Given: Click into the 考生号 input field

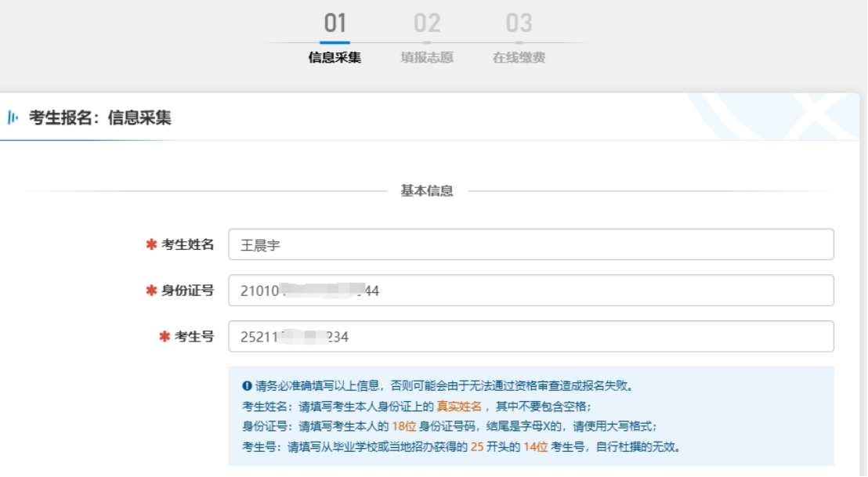Looking at the screenshot, I should pyautogui.click(x=530, y=337).
